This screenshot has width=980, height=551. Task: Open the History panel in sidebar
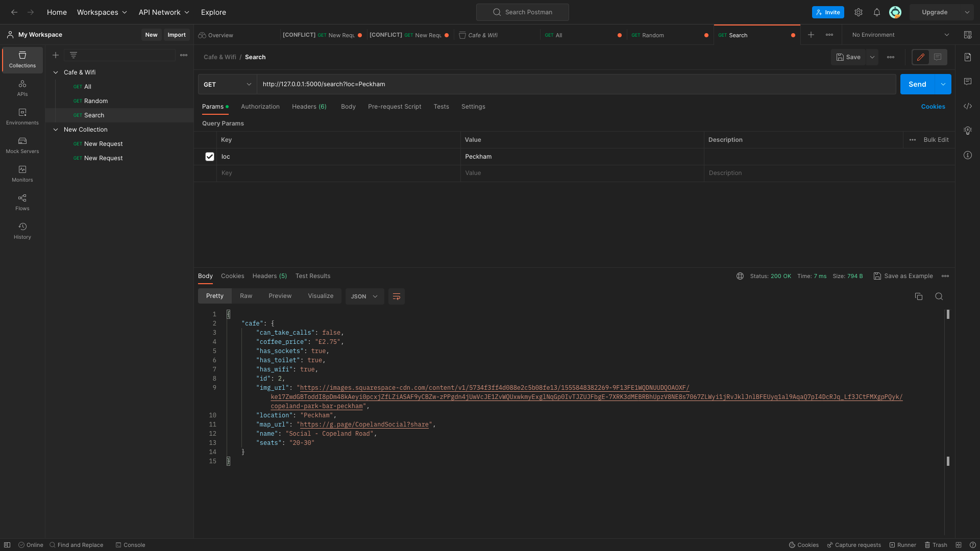click(x=22, y=231)
